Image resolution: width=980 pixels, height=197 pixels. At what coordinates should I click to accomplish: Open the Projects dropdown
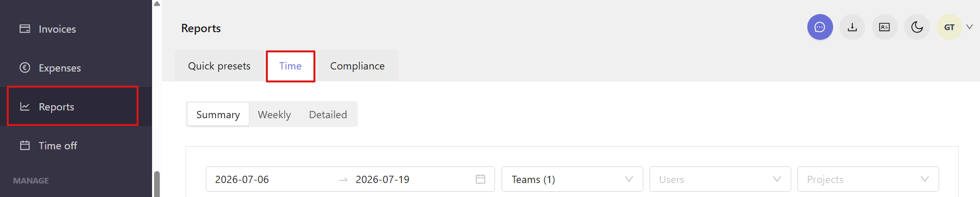coord(868,179)
